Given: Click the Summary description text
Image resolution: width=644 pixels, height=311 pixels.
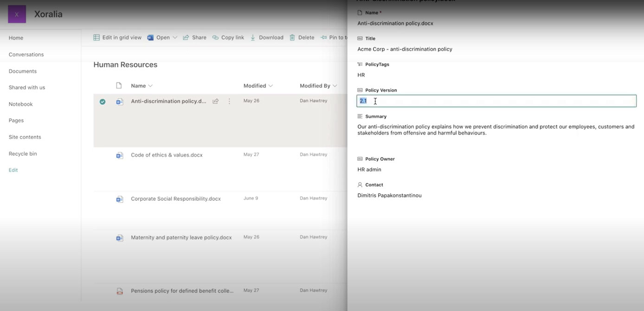Looking at the screenshot, I should pos(496,130).
